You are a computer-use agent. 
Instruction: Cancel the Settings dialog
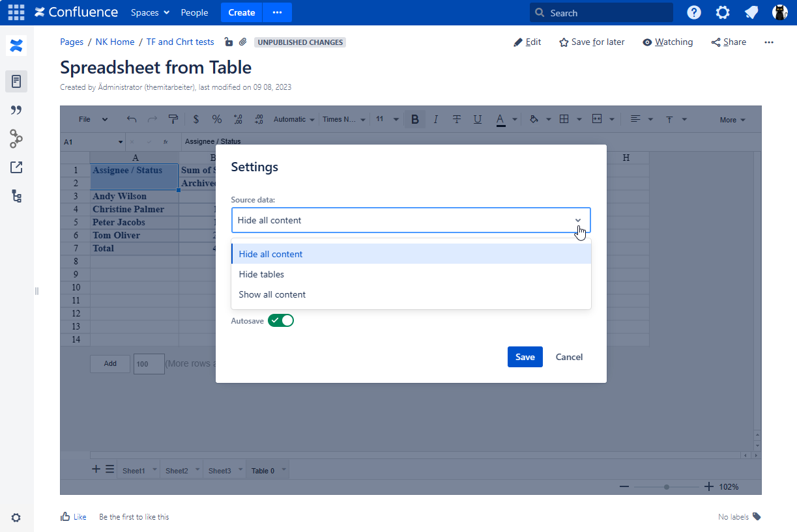pos(569,357)
